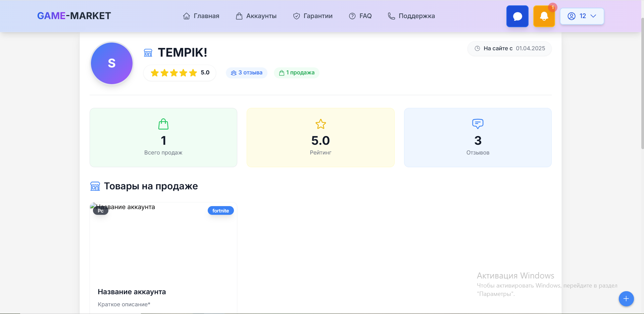
Task: Click the clock icon near На сайте с
Action: coord(477,49)
